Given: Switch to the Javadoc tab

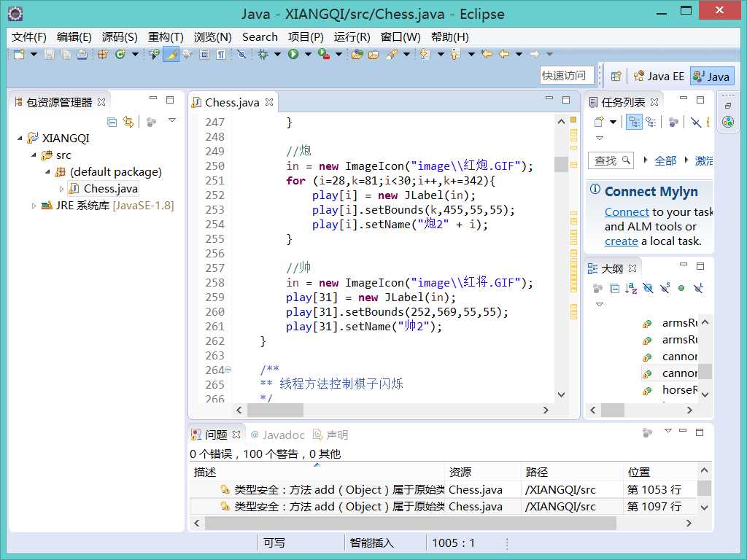Looking at the screenshot, I should (277, 435).
